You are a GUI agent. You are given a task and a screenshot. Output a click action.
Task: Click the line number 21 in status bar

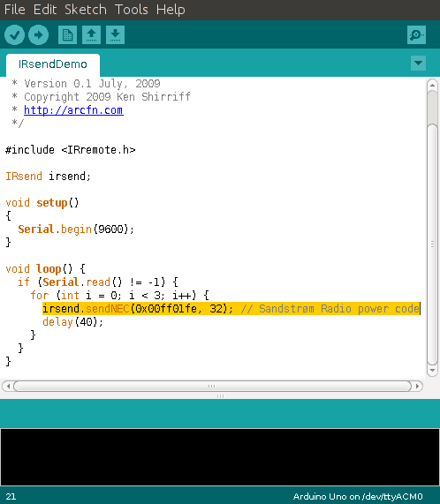(11, 497)
